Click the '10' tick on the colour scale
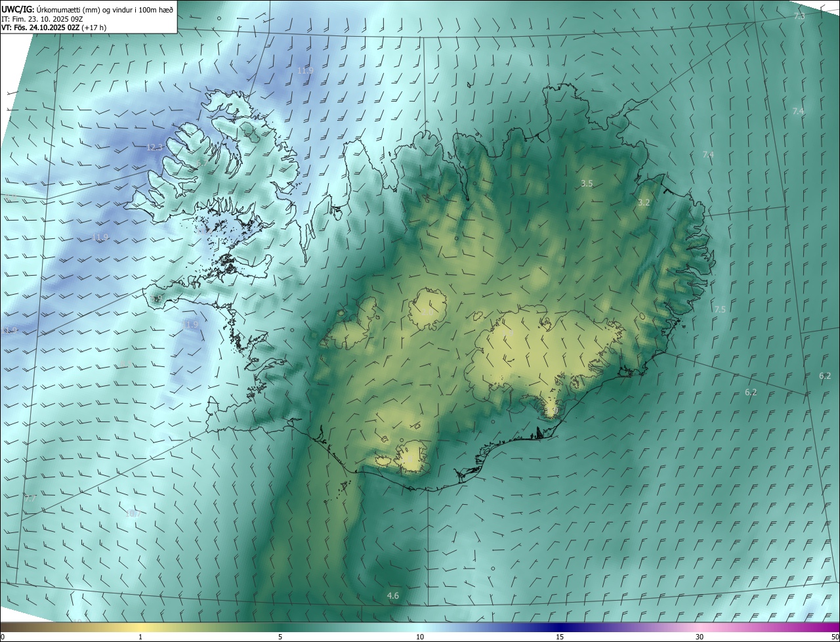 click(420, 637)
